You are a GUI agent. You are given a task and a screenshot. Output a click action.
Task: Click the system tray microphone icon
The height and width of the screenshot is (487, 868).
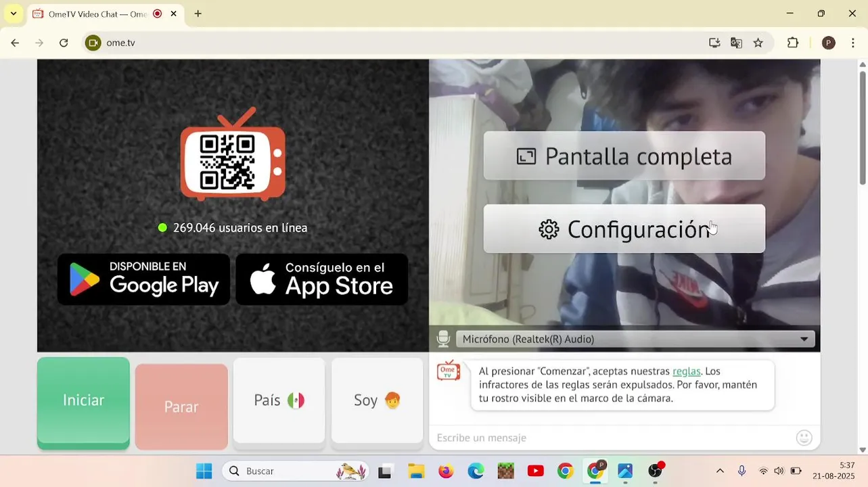[x=741, y=471]
